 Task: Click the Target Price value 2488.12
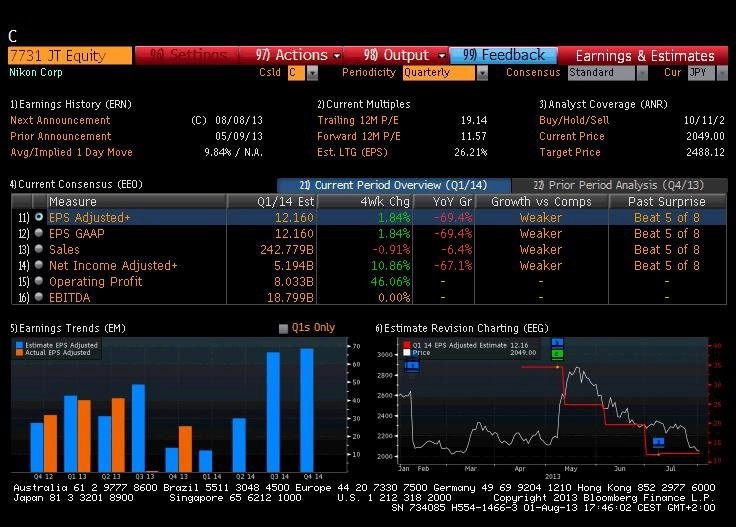pyautogui.click(x=705, y=152)
